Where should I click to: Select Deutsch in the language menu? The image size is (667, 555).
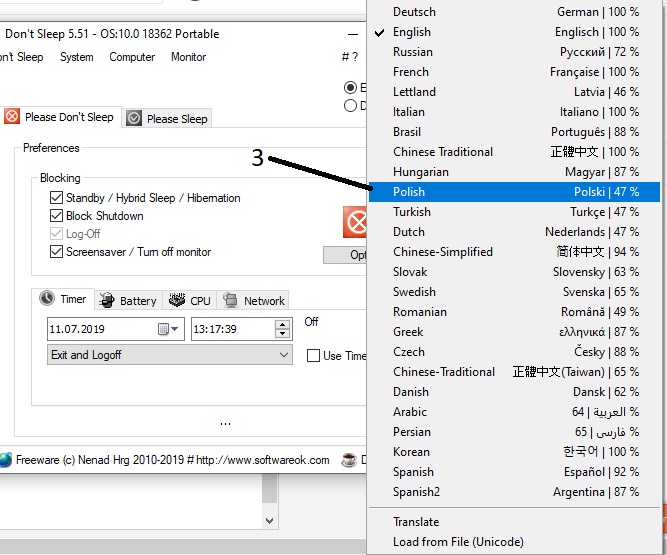click(x=514, y=12)
